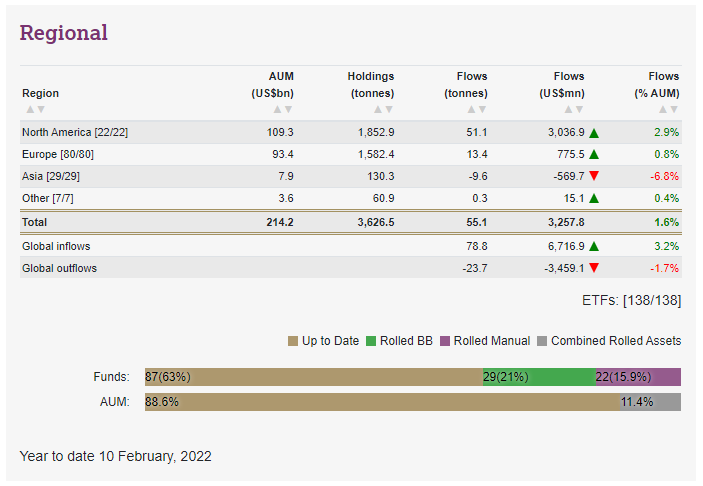Select the purple 22(15.9%) Funds bar segment
This screenshot has height=486, width=703.
[x=637, y=377]
